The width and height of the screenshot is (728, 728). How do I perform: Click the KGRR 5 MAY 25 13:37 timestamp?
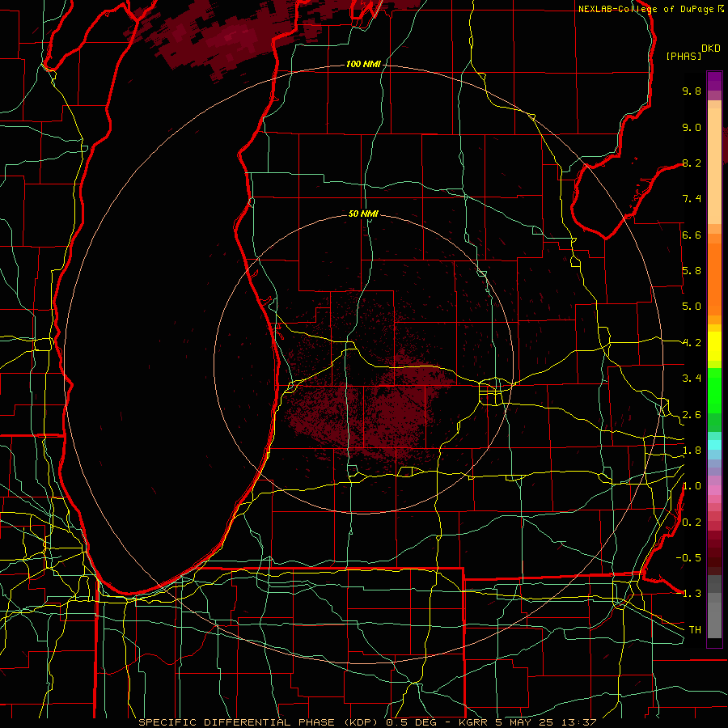(x=527, y=722)
